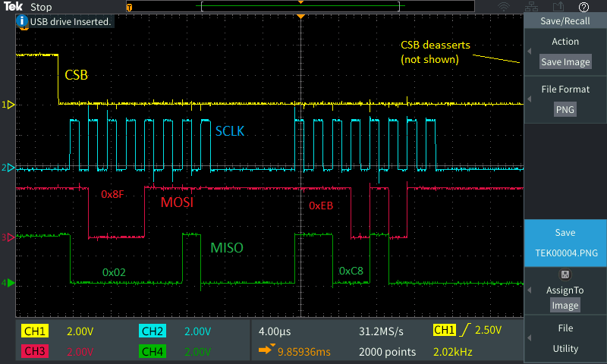Select the CH1 yellow channel badge
The width and height of the screenshot is (607, 364).
[x=35, y=331]
